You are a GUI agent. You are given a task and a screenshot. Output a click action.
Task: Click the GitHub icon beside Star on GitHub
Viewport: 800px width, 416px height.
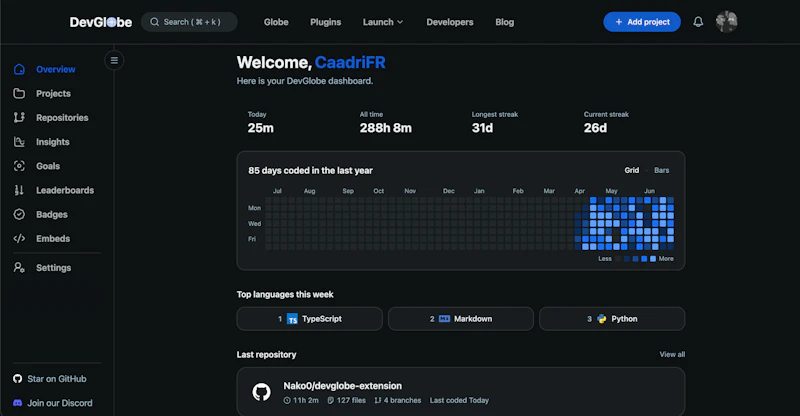17,379
